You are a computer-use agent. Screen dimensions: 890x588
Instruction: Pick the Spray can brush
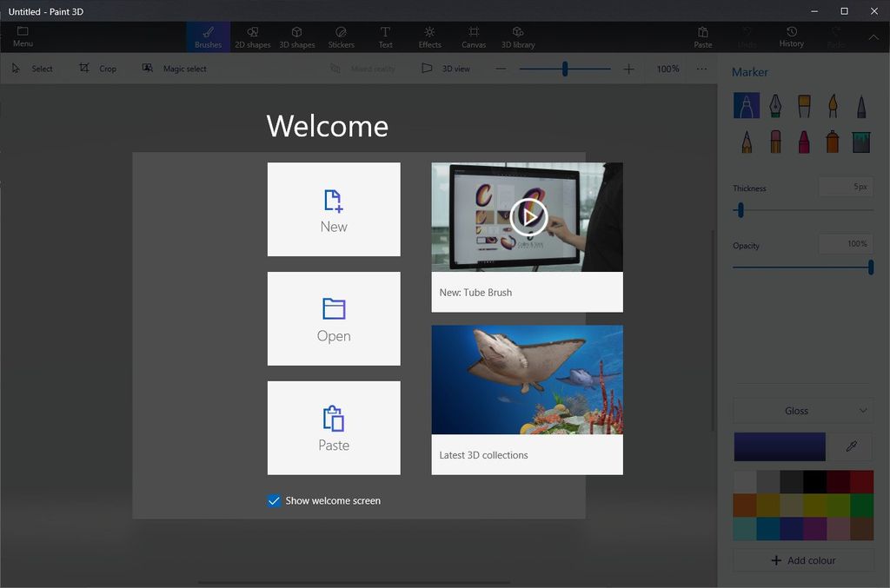(x=832, y=141)
